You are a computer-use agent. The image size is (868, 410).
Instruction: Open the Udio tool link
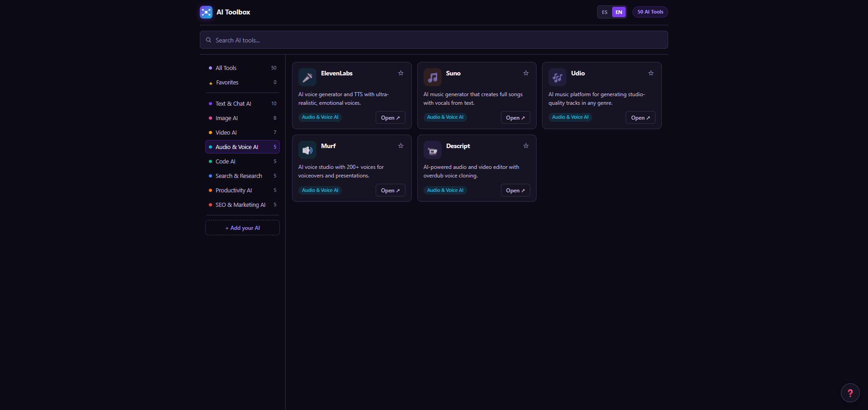pyautogui.click(x=640, y=117)
